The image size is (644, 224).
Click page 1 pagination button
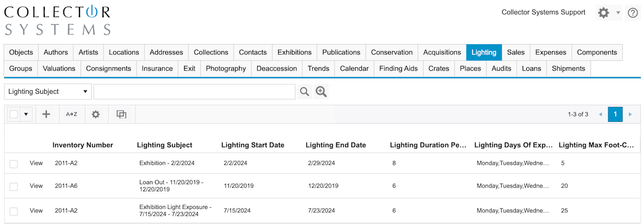pos(615,114)
